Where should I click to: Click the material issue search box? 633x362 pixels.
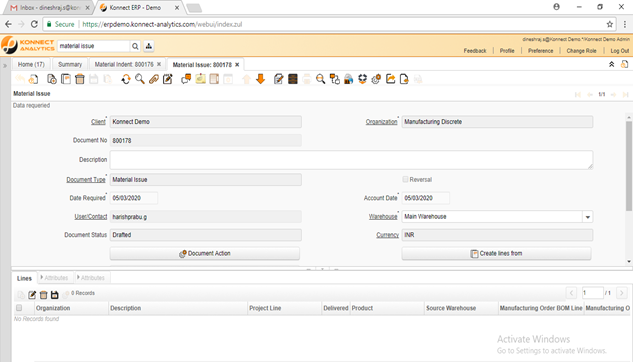click(93, 46)
